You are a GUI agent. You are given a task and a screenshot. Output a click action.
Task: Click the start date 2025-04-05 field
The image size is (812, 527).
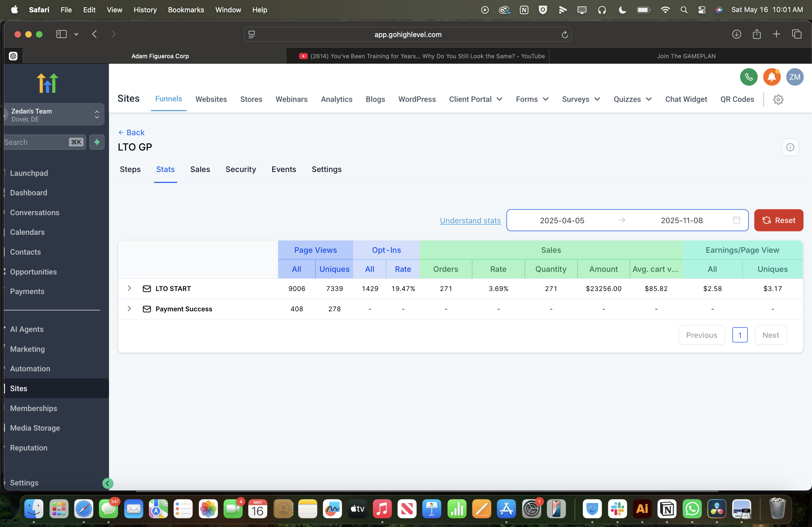click(x=562, y=221)
